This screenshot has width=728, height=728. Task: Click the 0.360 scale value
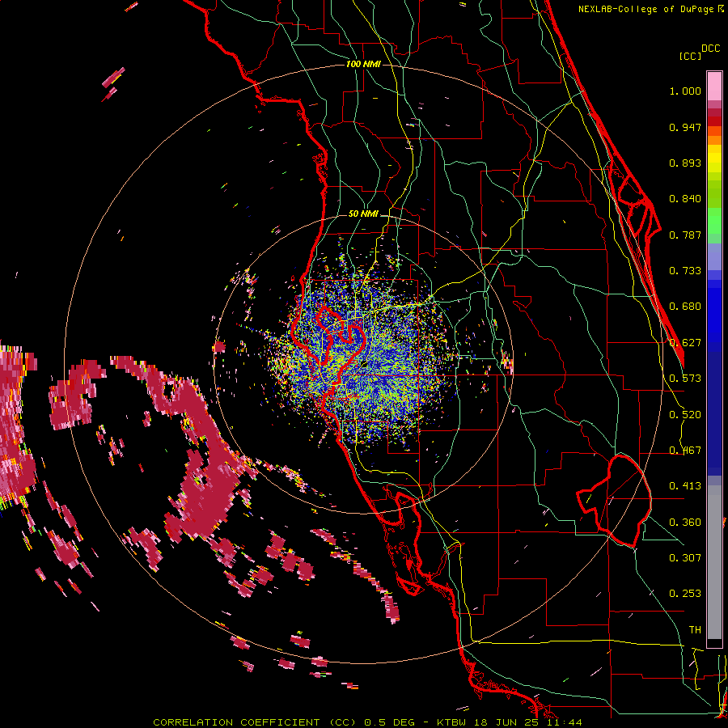[685, 523]
